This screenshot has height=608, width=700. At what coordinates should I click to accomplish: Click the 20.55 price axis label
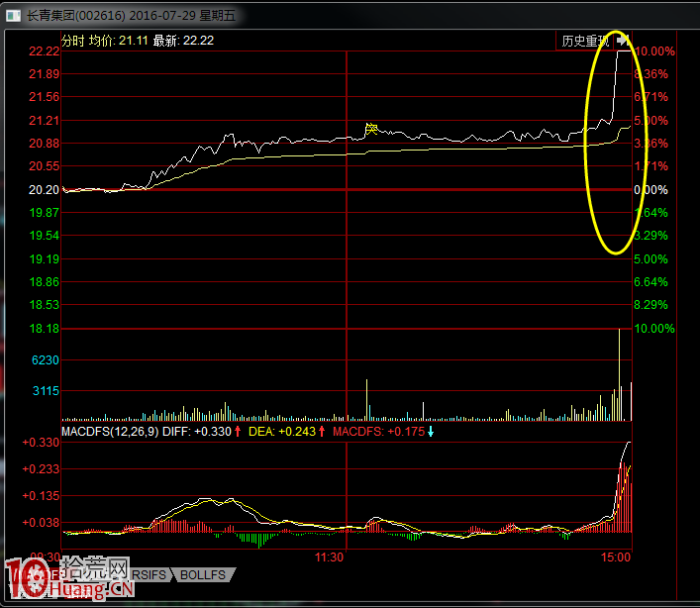(45, 166)
